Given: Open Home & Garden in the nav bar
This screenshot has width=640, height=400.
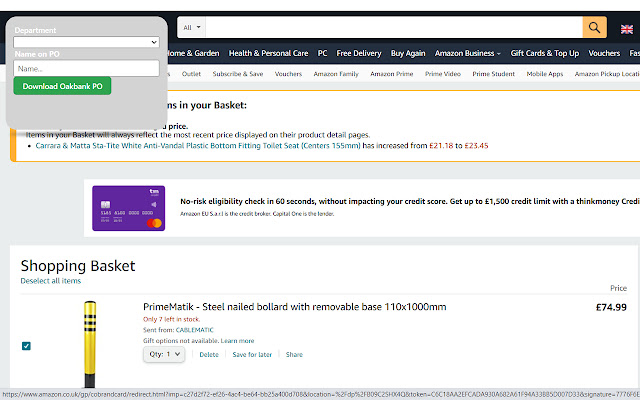Looking at the screenshot, I should click(x=193, y=53).
